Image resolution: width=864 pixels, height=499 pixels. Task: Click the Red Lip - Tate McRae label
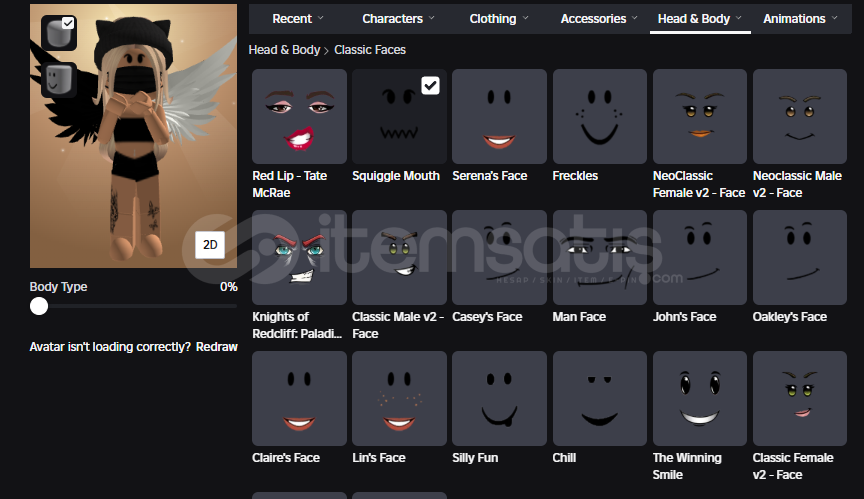289,184
